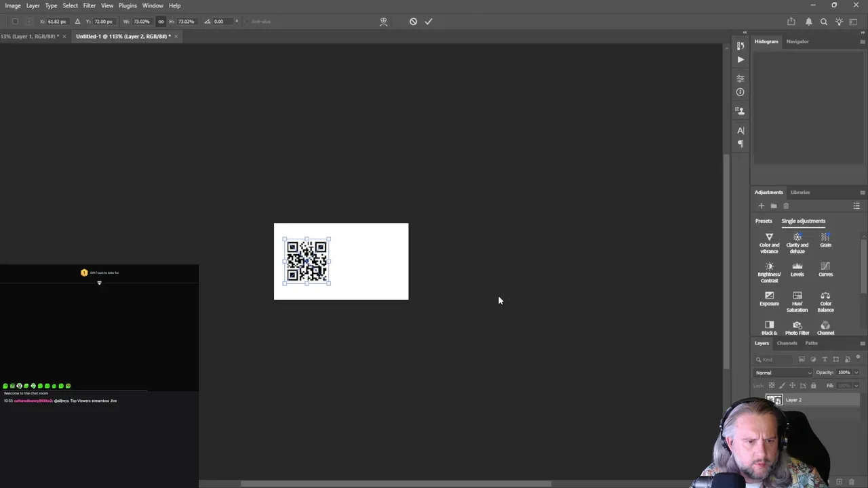Open the Paragraph panel icon in side dock
This screenshot has width=868, height=488.
[741, 144]
